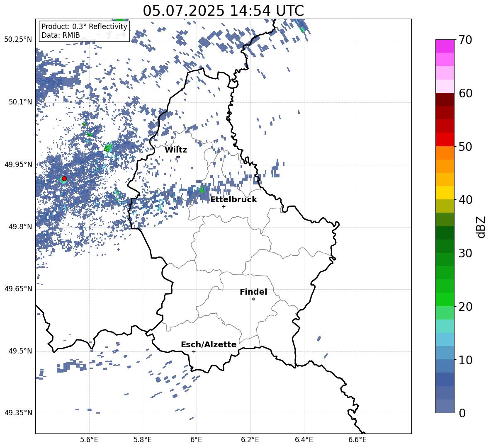
Task: Click the plus marker below Wiltz
Action: pos(178,157)
